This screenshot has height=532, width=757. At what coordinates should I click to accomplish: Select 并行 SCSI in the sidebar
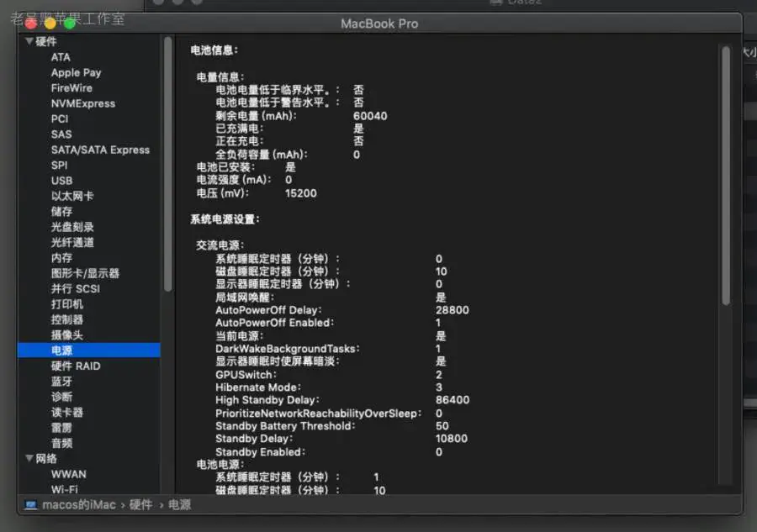[x=76, y=289]
